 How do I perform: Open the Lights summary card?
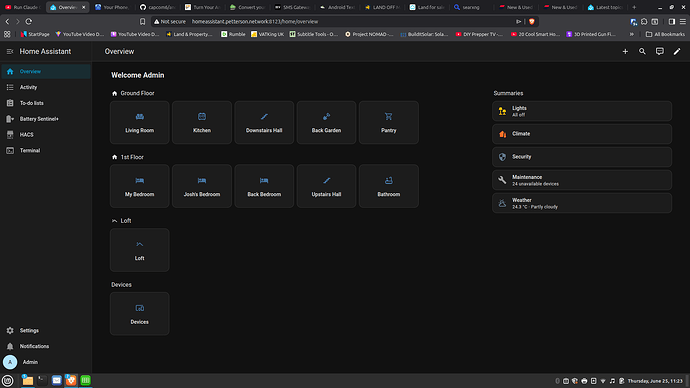tap(582, 111)
